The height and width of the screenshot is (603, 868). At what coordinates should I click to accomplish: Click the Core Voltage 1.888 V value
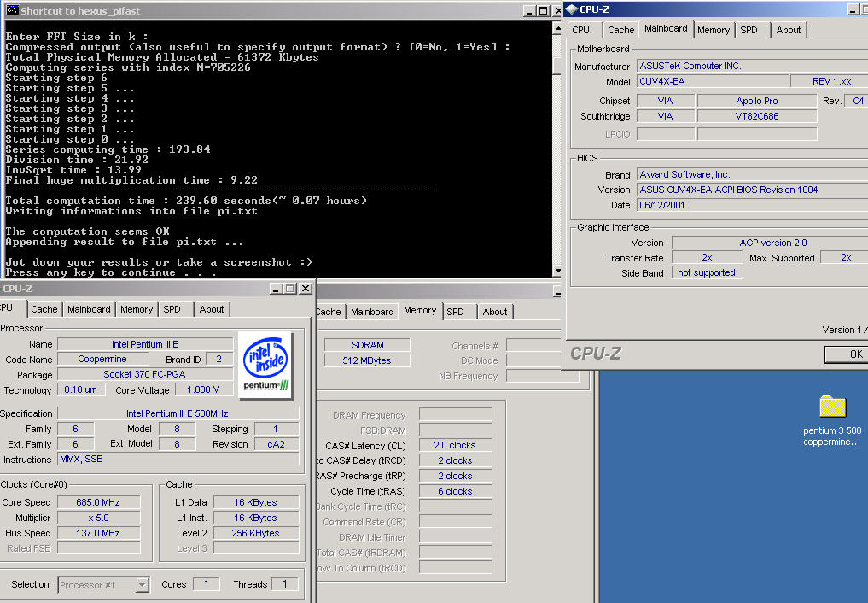(x=203, y=389)
